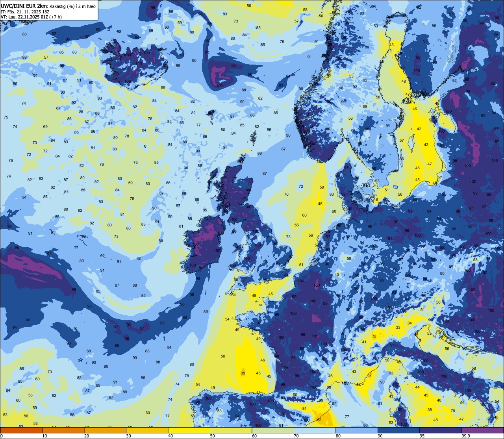Pick the dark blue legend segment 90–95
Viewport: 504px width, 439px height.
398,430
